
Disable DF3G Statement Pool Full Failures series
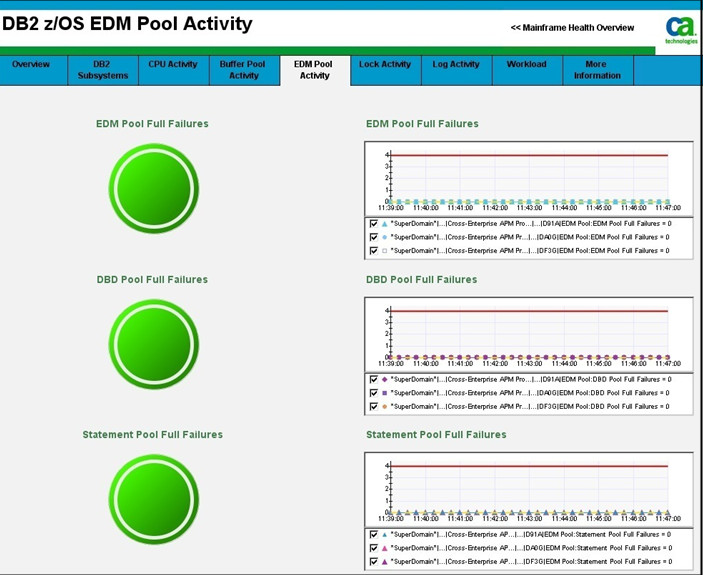pyautogui.click(x=373, y=561)
